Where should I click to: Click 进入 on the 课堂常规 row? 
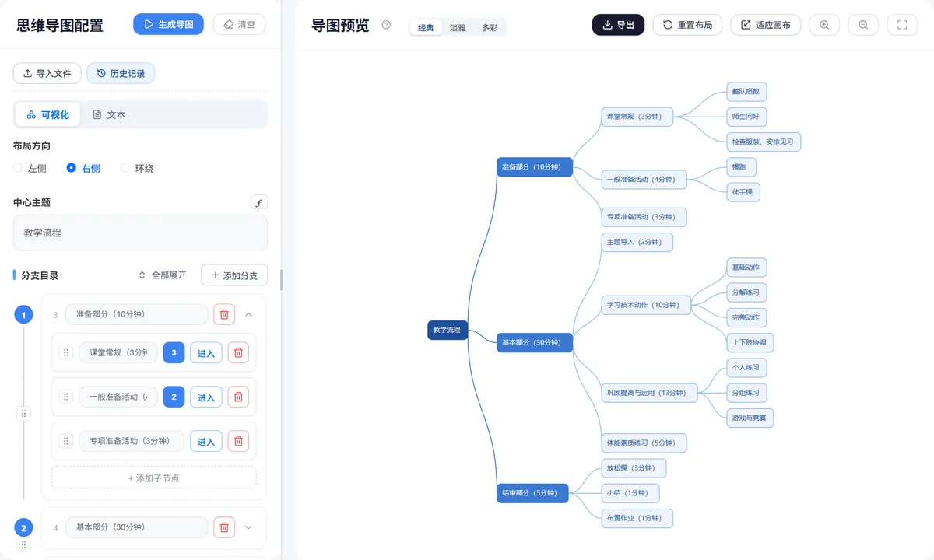(x=206, y=352)
